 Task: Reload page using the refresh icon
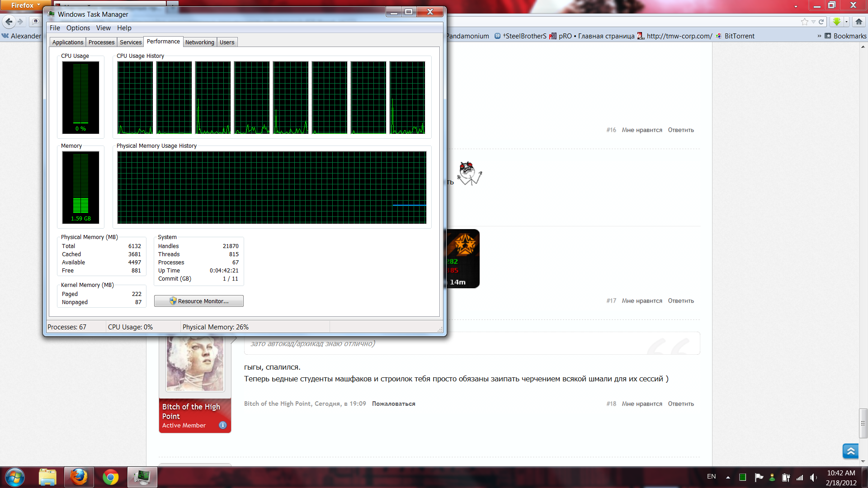pyautogui.click(x=821, y=22)
